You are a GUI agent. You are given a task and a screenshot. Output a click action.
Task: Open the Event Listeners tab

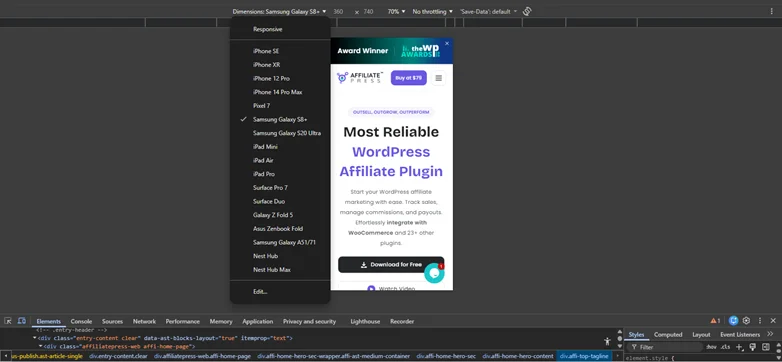(740, 335)
